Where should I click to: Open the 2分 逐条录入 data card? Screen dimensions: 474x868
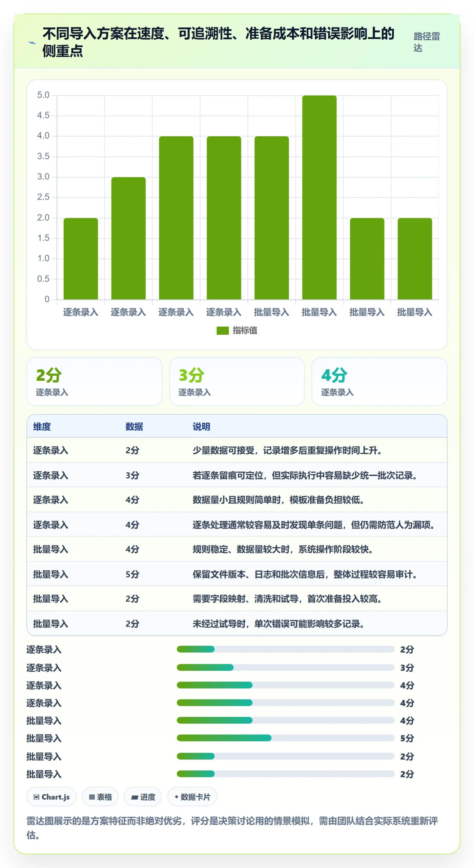[x=95, y=381]
